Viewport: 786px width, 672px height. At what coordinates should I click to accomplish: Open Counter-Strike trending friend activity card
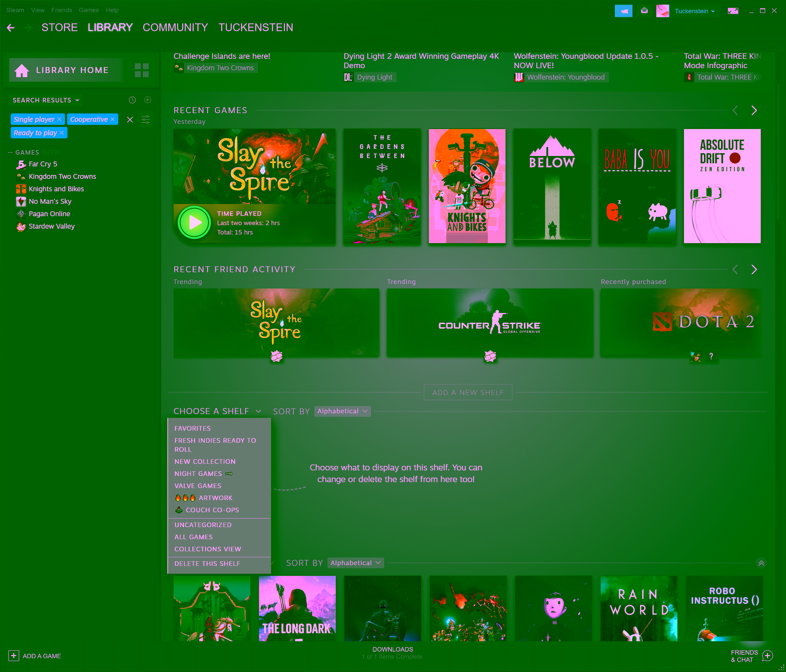490,323
